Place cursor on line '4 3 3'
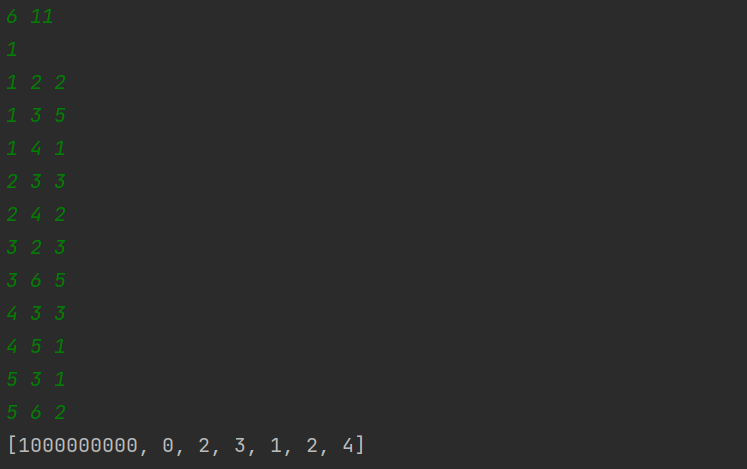The height and width of the screenshot is (469, 747). (36, 313)
